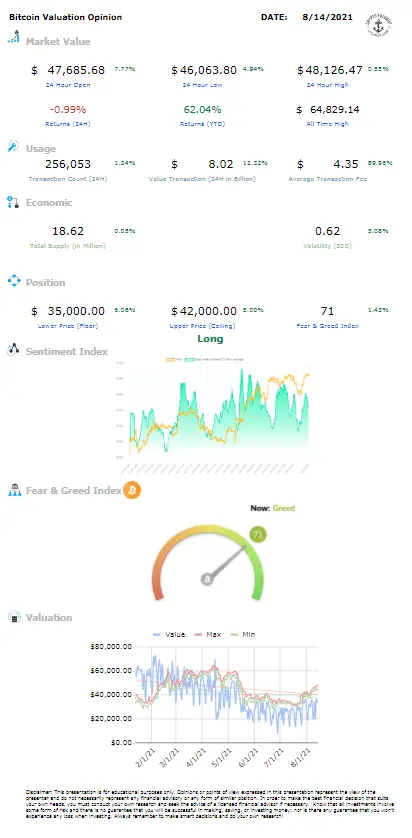Click the 'Total Supply (in Million)' label
The width and height of the screenshot is (412, 838).
(x=67, y=246)
